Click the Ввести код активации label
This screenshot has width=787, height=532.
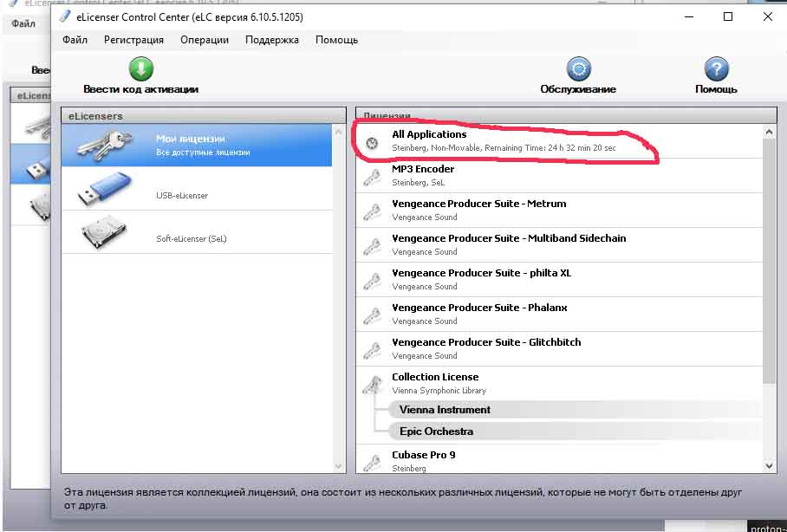[141, 89]
